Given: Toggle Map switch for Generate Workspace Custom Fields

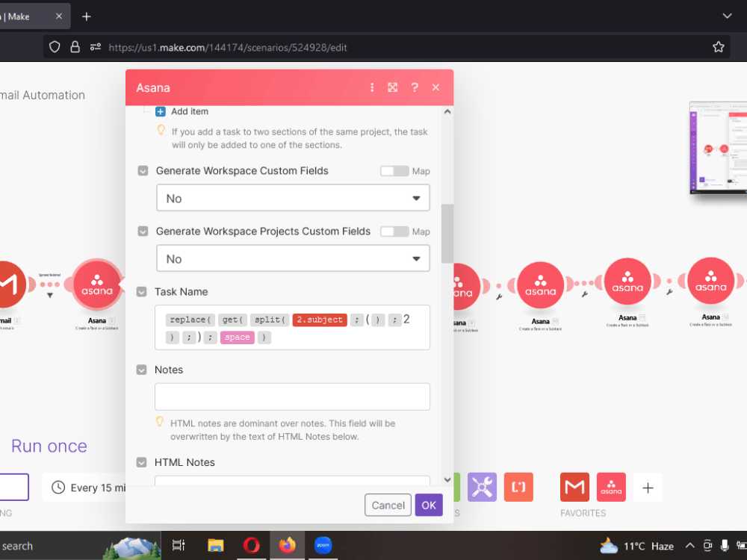Looking at the screenshot, I should (x=394, y=171).
